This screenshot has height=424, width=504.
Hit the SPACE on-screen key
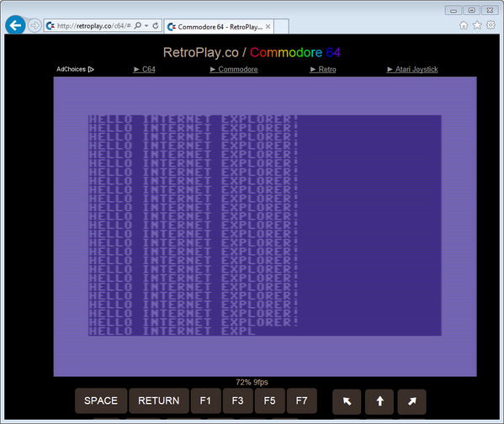pyautogui.click(x=101, y=400)
